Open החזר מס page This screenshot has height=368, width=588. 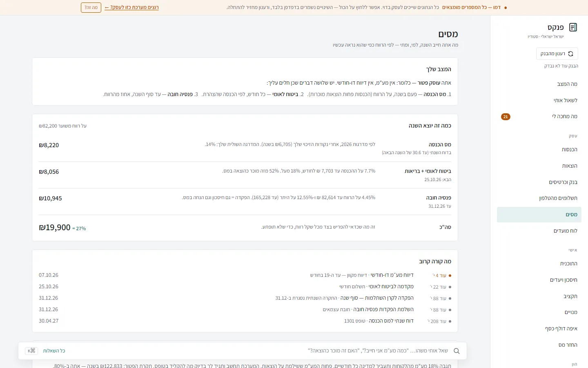539,345
